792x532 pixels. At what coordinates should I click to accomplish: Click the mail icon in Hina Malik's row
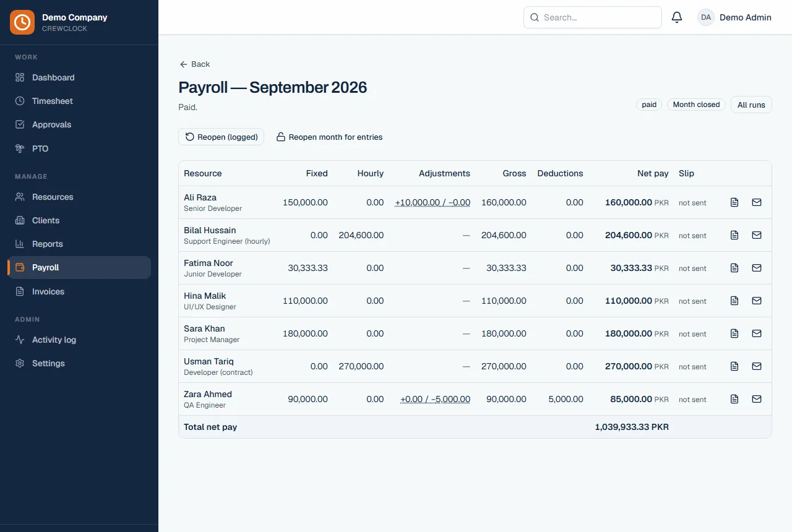(x=757, y=301)
